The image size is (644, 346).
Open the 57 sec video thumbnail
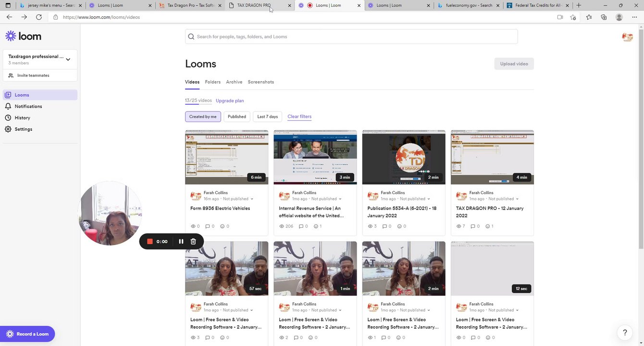pyautogui.click(x=227, y=269)
